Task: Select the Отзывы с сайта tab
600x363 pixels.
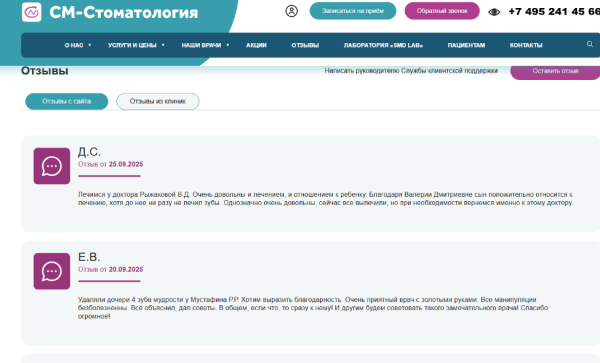Action: [x=67, y=101]
